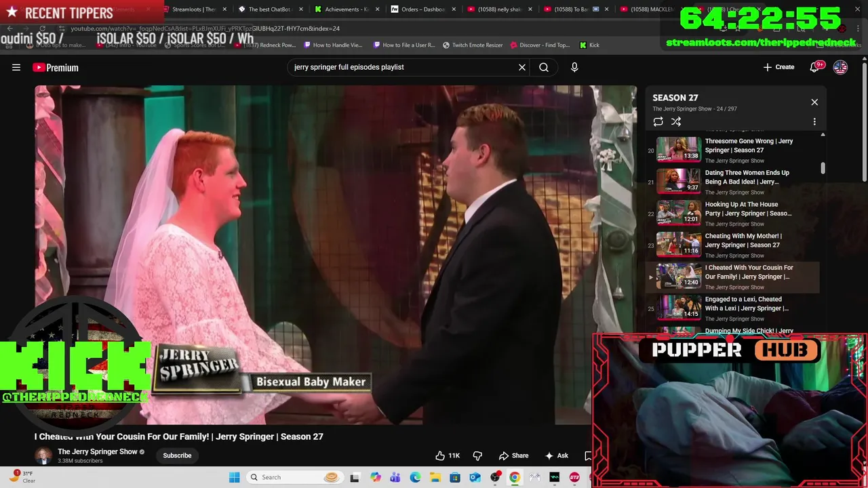Viewport: 868px width, 488px height.
Task: Open the Twitch Emote Resizer bookmark
Action: pyautogui.click(x=473, y=45)
